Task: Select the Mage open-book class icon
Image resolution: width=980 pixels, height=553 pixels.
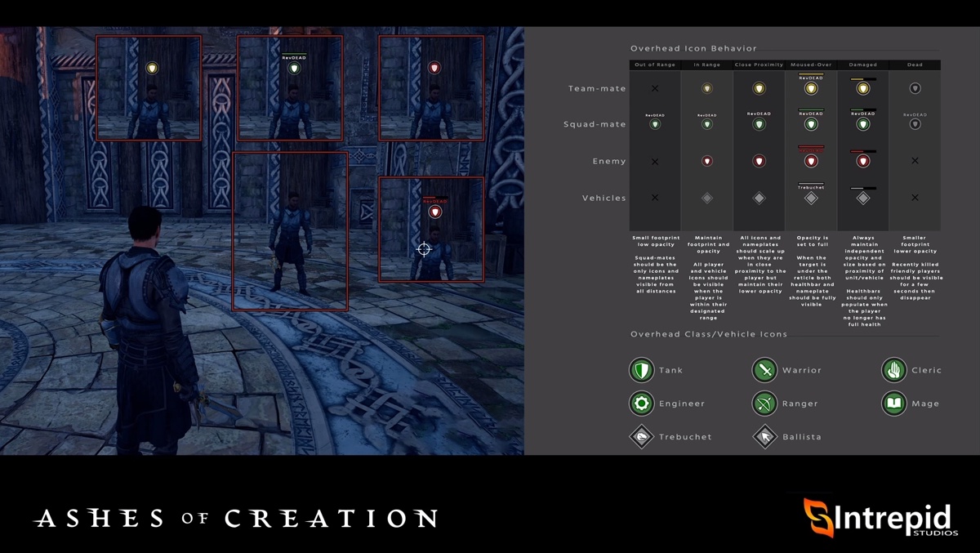Action: pyautogui.click(x=894, y=404)
